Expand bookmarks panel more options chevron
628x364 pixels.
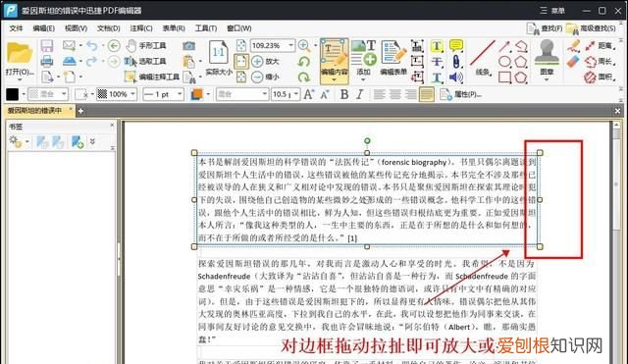tap(92, 141)
